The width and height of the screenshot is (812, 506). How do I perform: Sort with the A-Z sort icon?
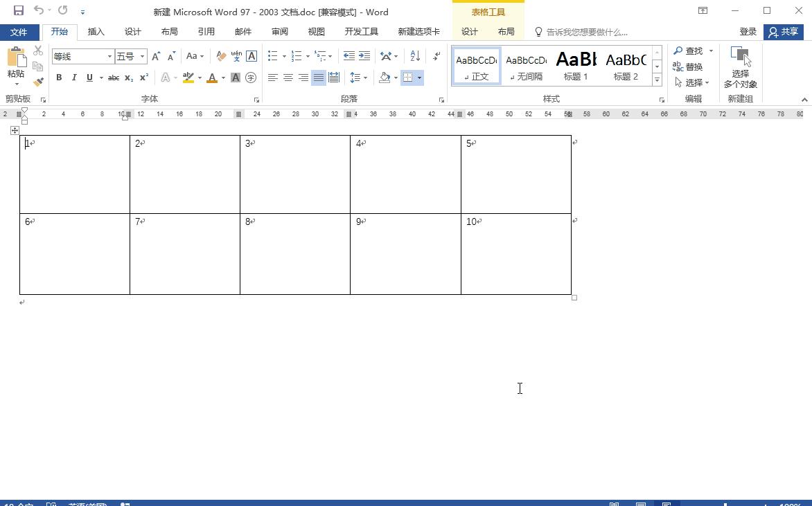(x=415, y=56)
